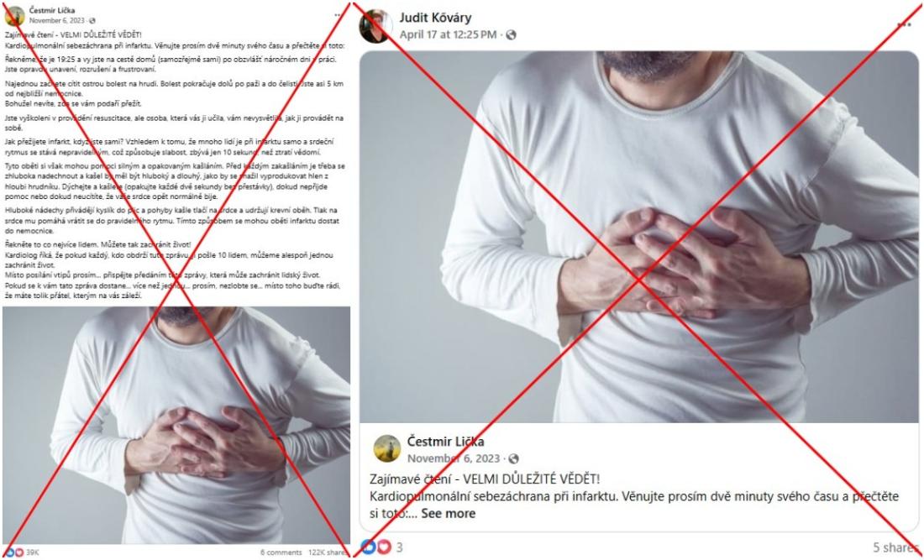Open Judit Kőváry's profile name link
This screenshot has height=560, width=924.
tap(435, 18)
